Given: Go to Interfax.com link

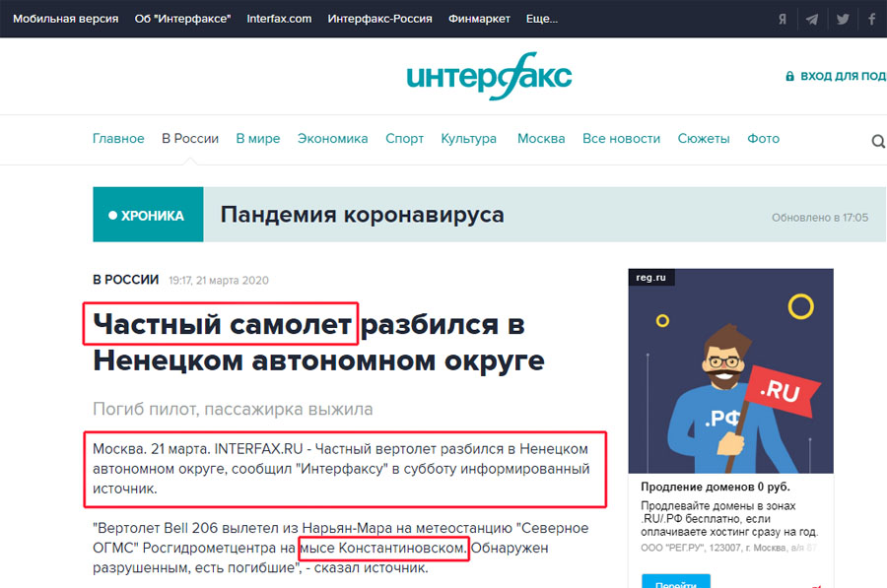Looking at the screenshot, I should point(279,19).
